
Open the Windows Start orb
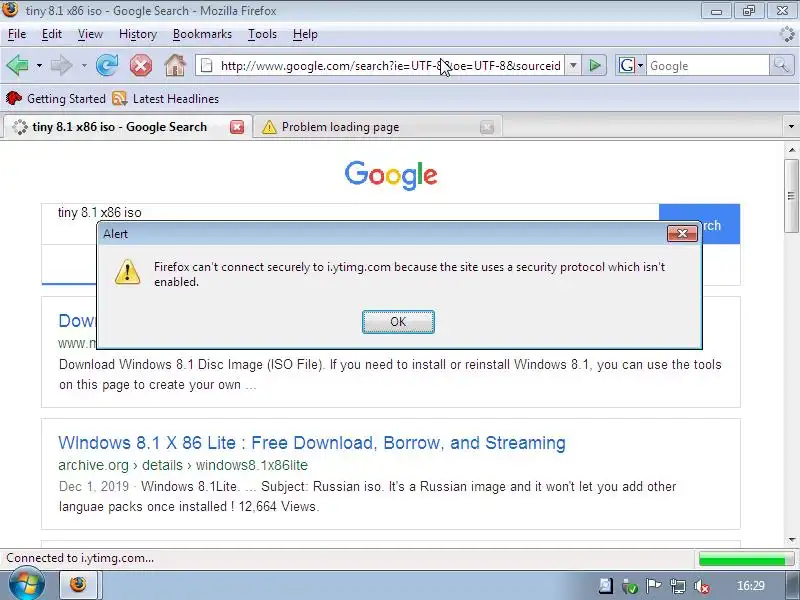tap(26, 584)
